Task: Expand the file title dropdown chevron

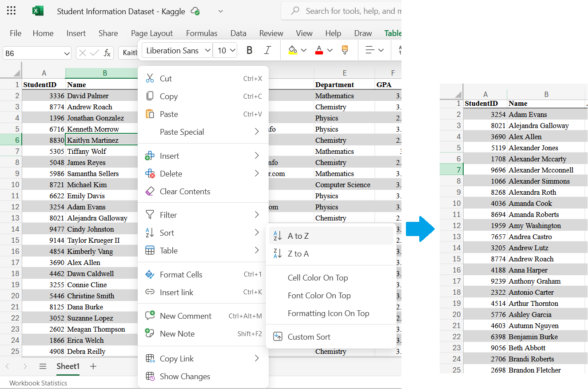Action: pos(221,11)
